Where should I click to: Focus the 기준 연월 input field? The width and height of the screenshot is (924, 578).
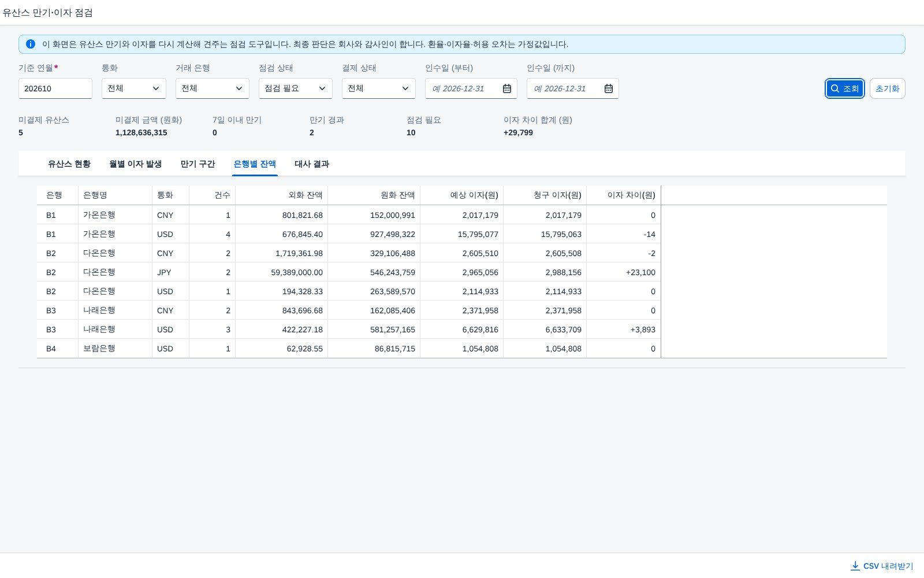tap(55, 88)
